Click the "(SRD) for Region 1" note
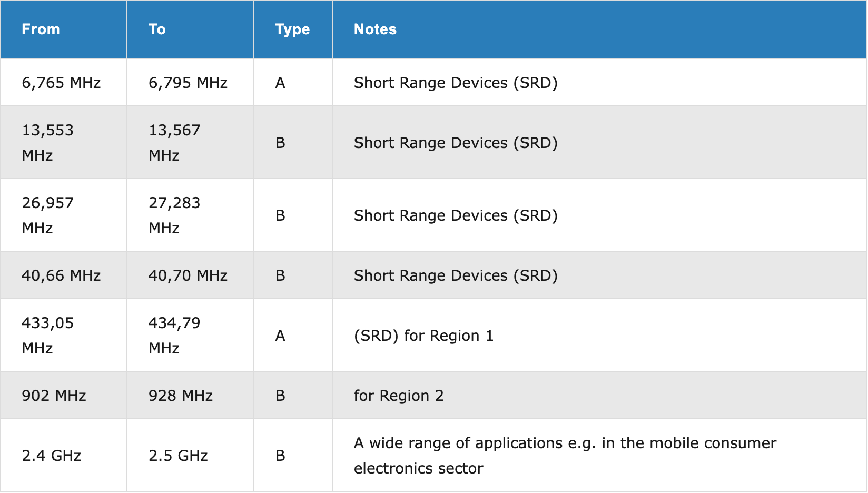The width and height of the screenshot is (868, 493). pyautogui.click(x=423, y=336)
